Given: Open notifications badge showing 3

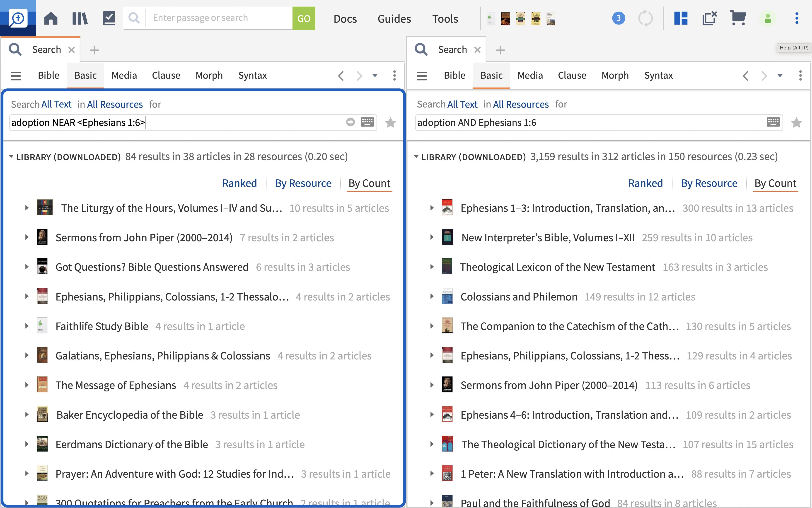Looking at the screenshot, I should [618, 18].
